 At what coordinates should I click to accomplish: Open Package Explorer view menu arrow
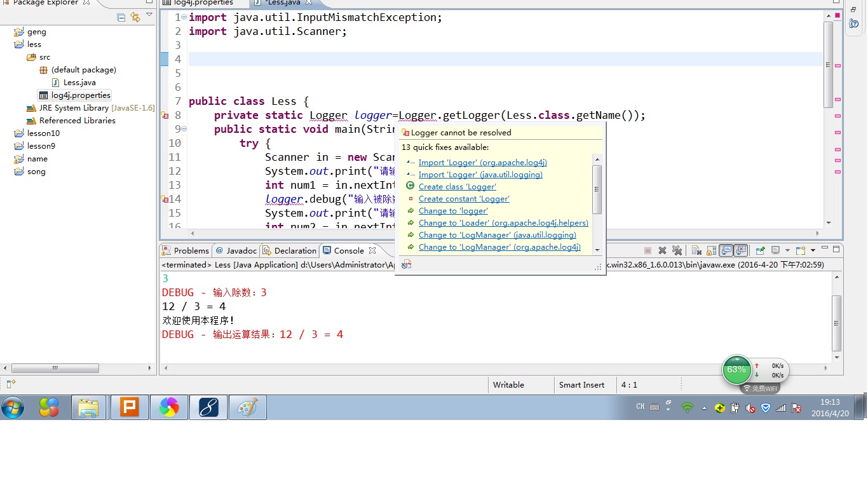149,15
